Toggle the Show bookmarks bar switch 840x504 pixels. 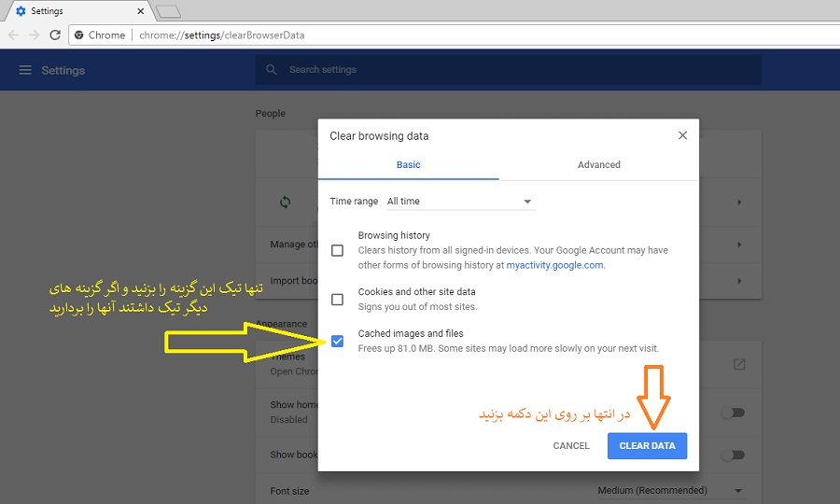[733, 455]
